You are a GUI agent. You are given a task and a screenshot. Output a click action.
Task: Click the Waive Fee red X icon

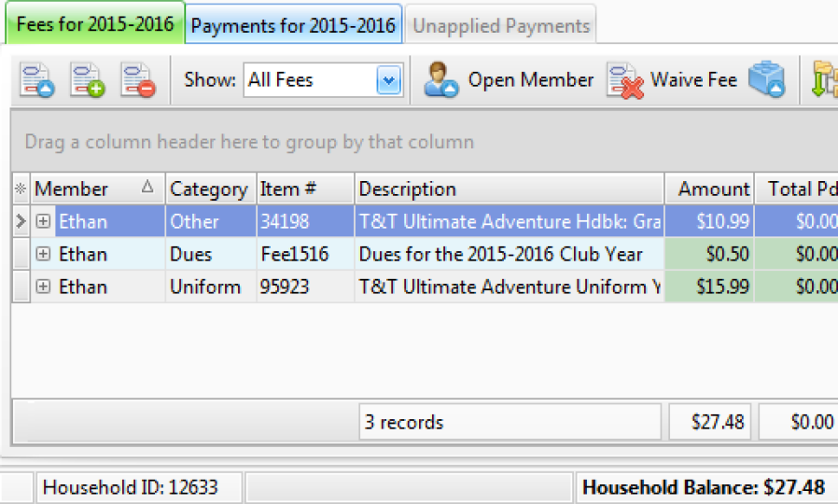click(x=625, y=80)
